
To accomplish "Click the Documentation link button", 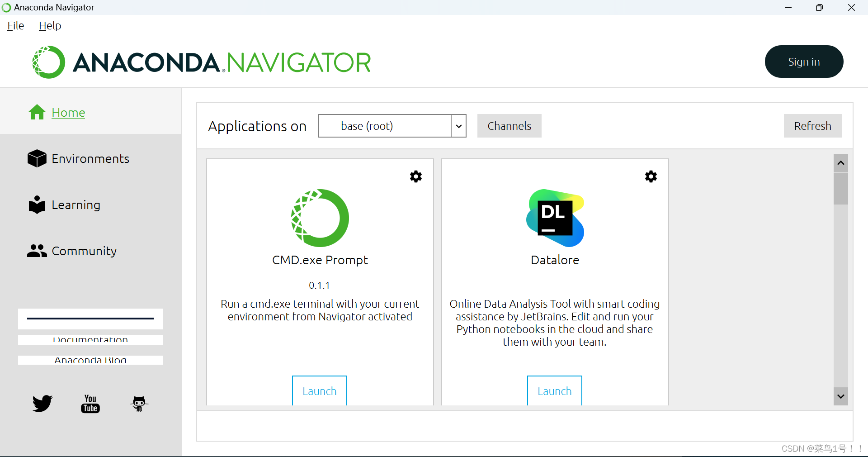I will pos(90,340).
